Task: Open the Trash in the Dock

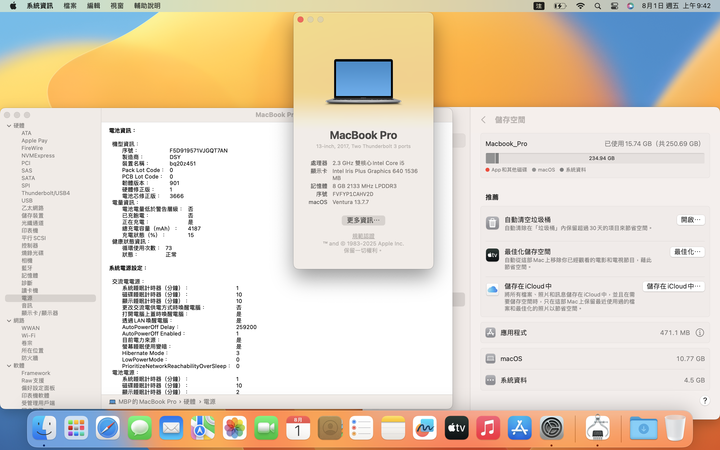Action: (x=675, y=428)
